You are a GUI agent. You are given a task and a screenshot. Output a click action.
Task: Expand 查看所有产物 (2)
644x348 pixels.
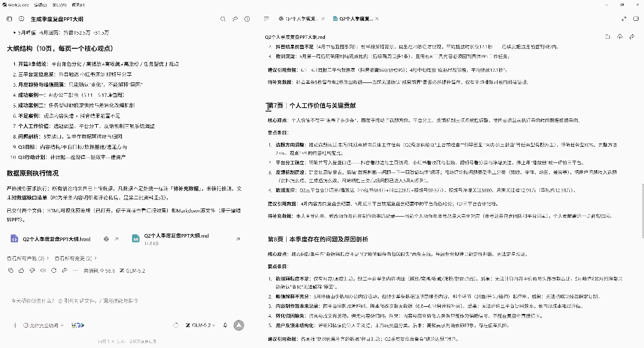(x=27, y=258)
